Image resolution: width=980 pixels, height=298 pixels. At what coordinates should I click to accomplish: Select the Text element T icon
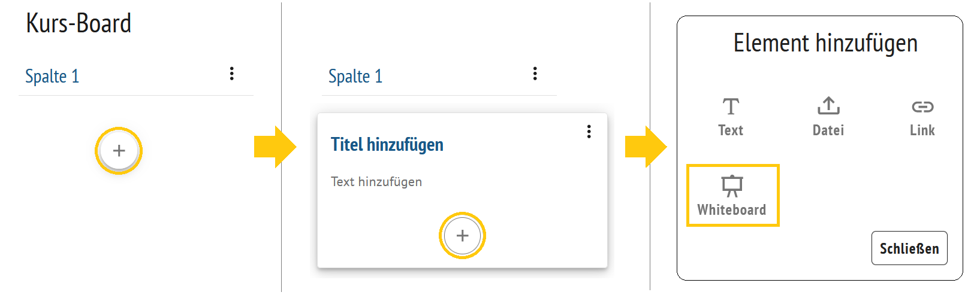click(x=731, y=107)
